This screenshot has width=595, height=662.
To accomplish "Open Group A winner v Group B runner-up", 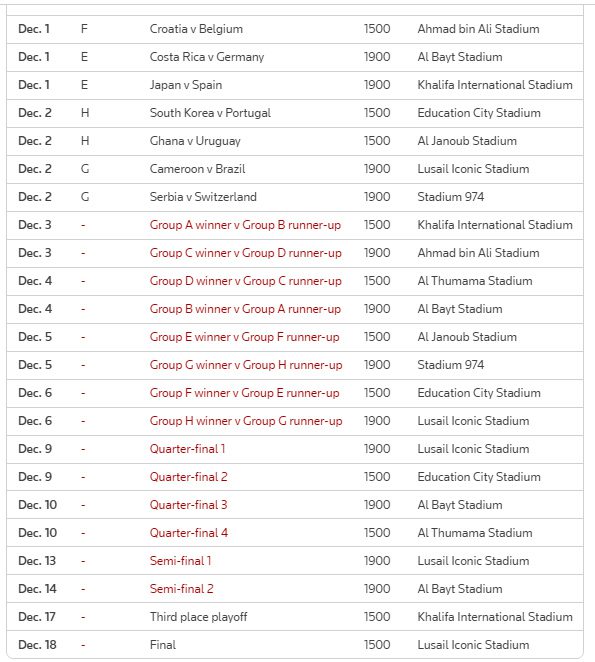I will pos(245,225).
